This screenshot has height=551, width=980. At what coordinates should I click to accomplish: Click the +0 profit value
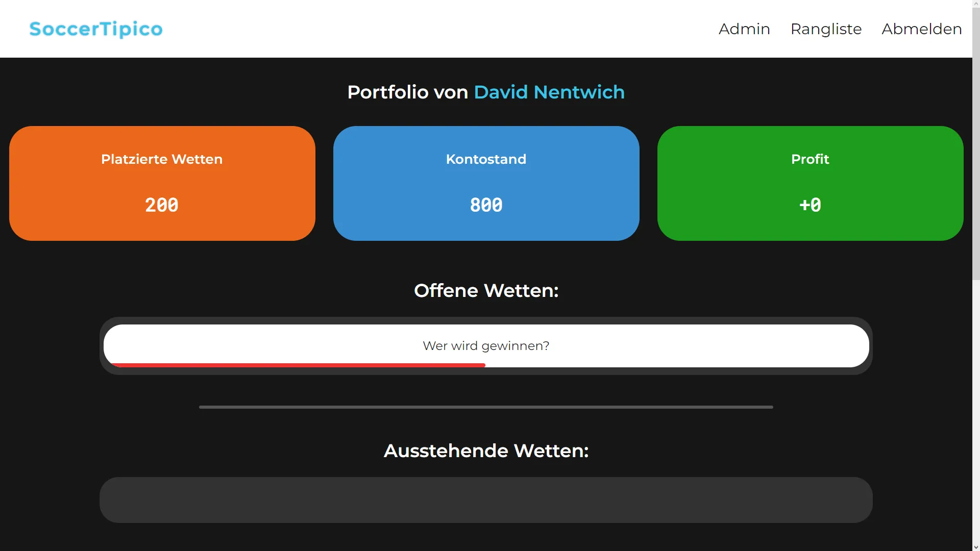(810, 205)
